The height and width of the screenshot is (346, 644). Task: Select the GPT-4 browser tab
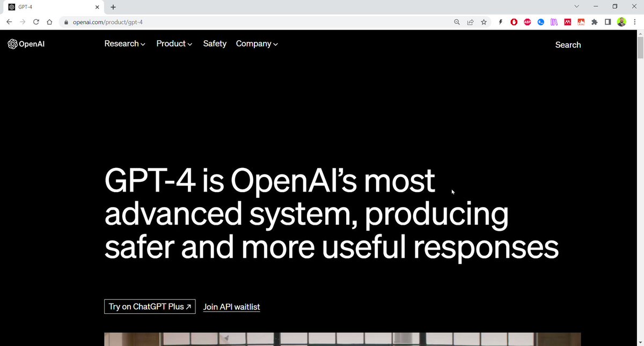[x=54, y=7]
